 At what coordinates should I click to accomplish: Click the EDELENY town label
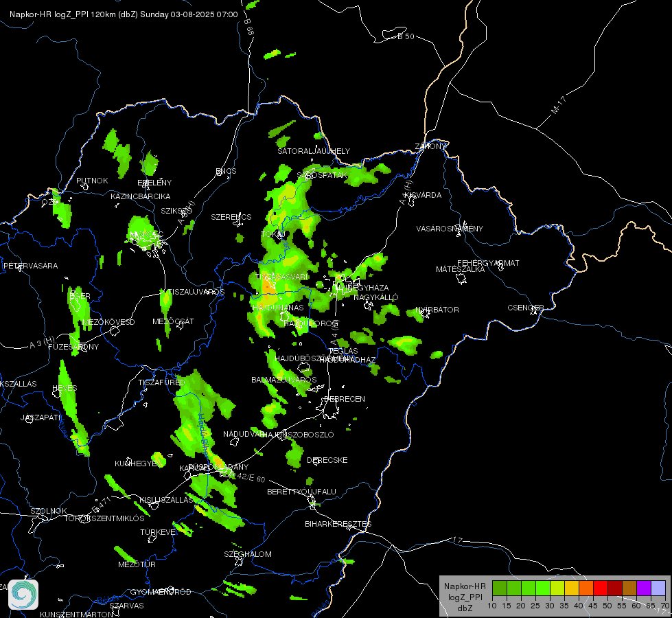coord(154,183)
